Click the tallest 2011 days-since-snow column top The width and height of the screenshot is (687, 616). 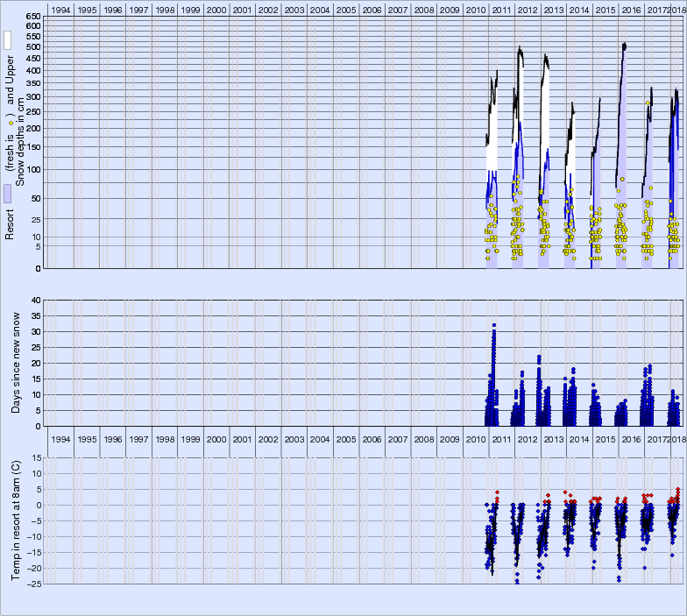494,325
